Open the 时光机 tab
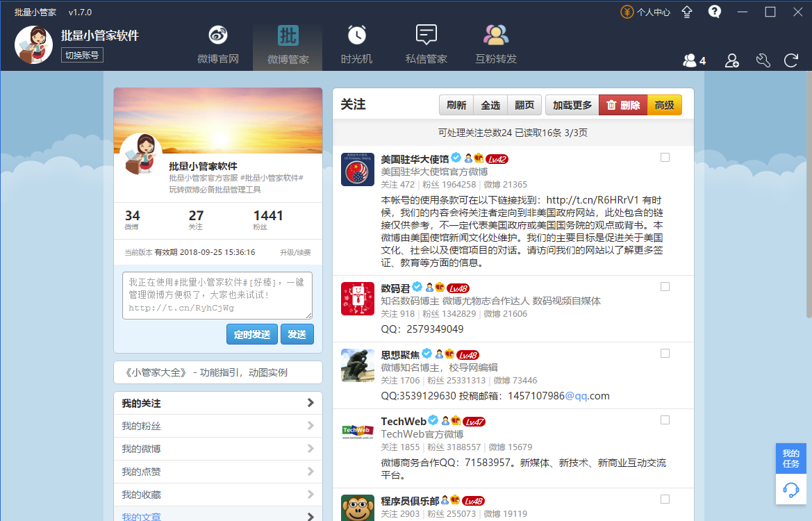Screen dimensions: 812x521 coord(356,46)
